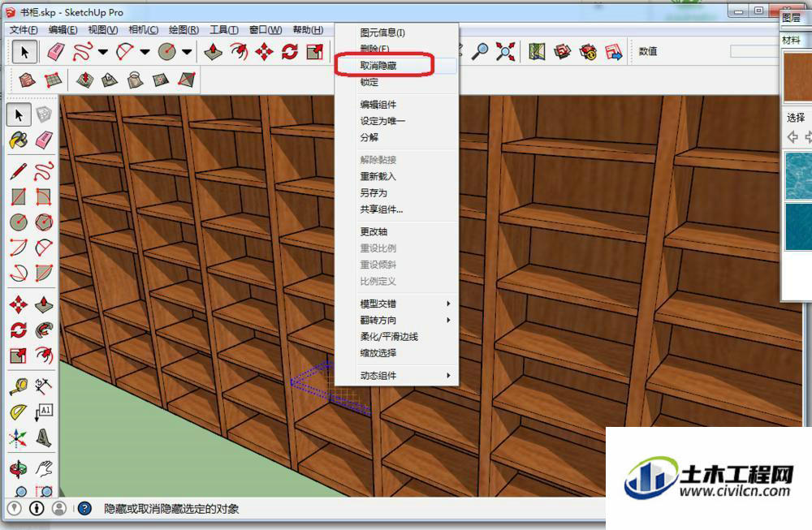Viewport: 812px width, 530px height.
Task: Open the 3D Warehouse get models icon
Action: point(563,51)
